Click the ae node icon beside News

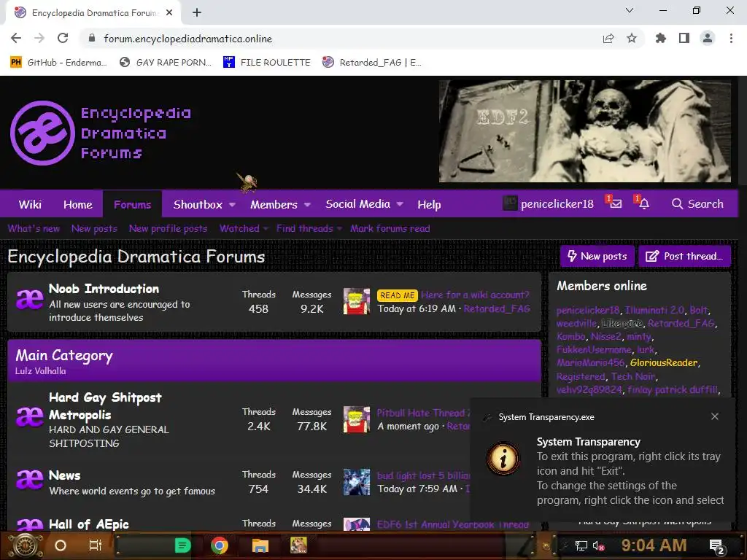[29, 480]
